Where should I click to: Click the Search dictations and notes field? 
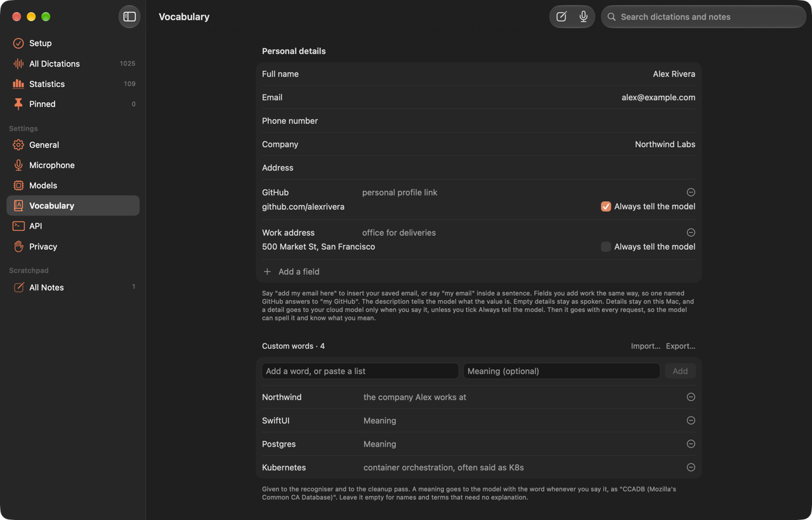point(704,17)
